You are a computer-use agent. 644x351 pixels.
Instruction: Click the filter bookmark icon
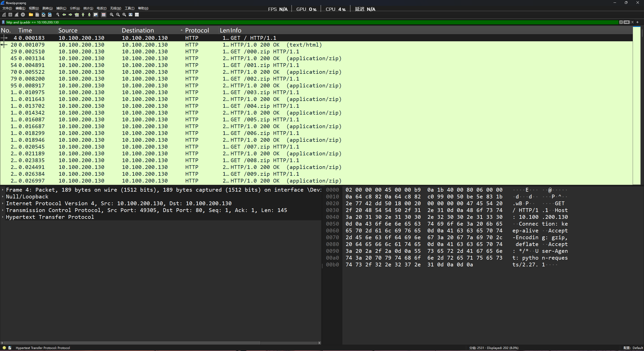tap(3, 22)
